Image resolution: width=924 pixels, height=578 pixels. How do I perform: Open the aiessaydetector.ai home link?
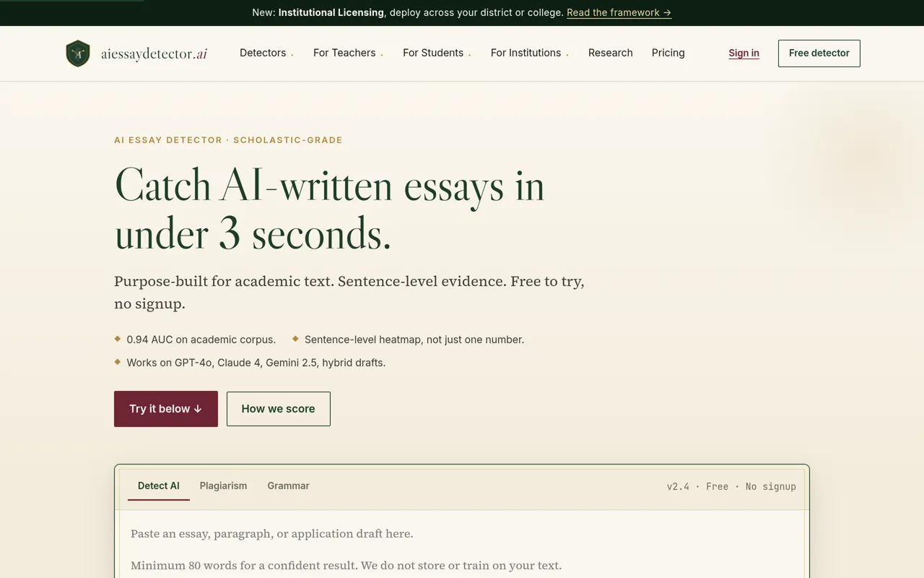point(136,53)
